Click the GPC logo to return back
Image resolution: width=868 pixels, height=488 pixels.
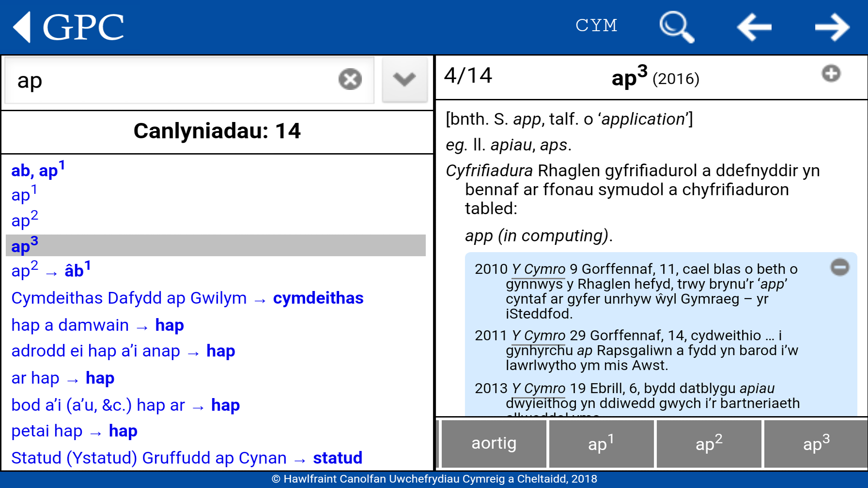[x=68, y=26]
